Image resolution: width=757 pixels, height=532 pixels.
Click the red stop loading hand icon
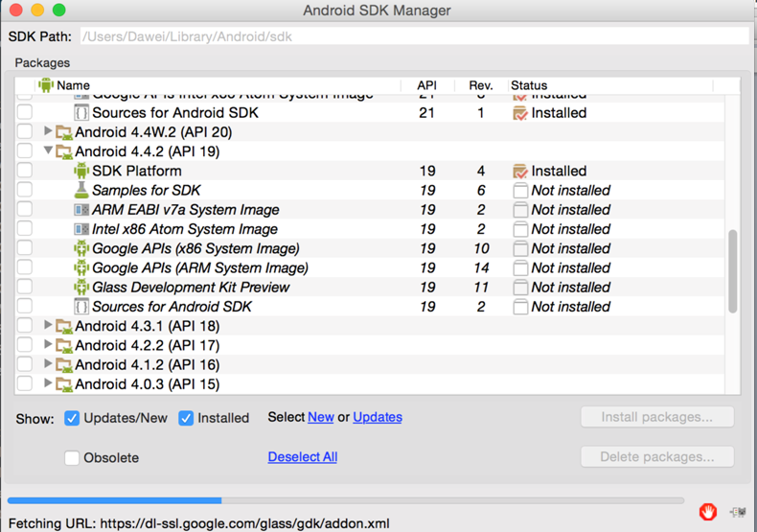pyautogui.click(x=708, y=512)
